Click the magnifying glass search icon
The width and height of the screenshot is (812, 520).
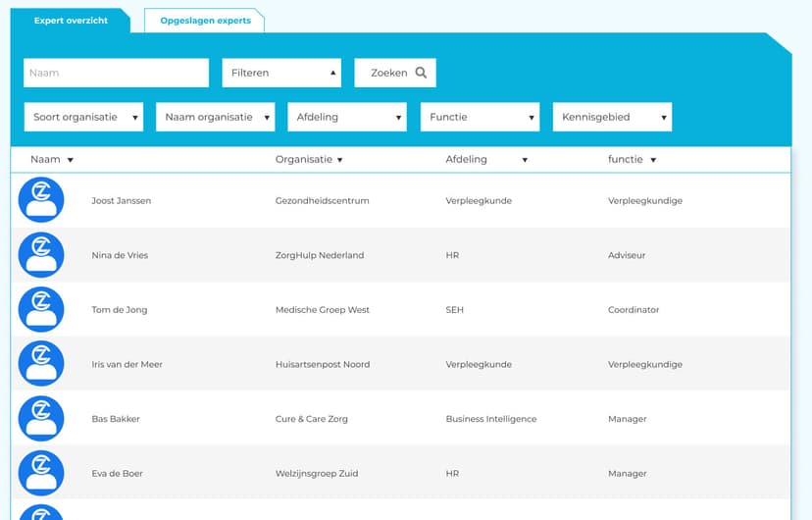(x=421, y=73)
